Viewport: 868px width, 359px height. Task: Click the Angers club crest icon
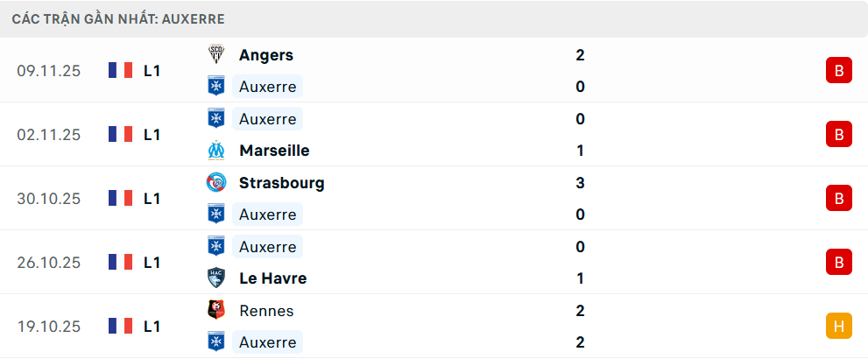point(215,55)
